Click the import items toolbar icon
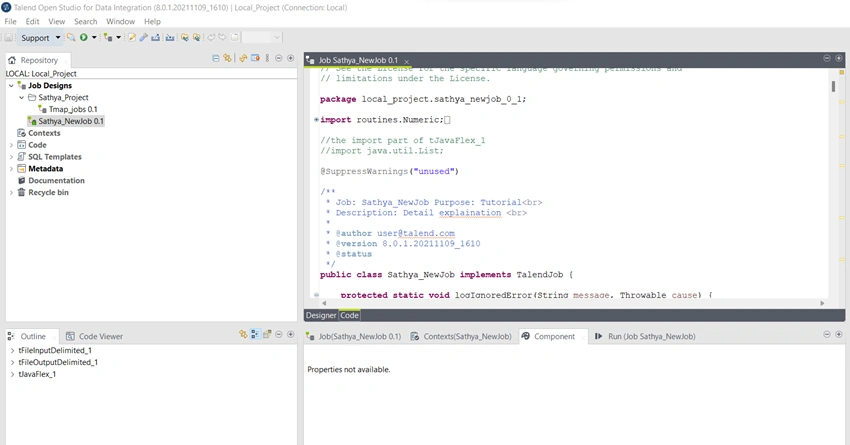850x445 pixels. pos(170,37)
